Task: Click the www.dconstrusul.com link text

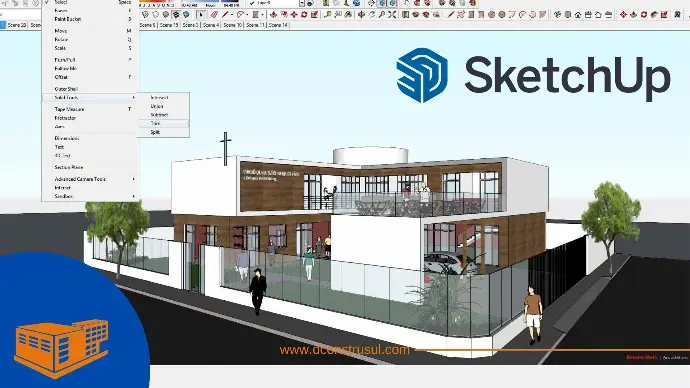Action: pos(345,350)
